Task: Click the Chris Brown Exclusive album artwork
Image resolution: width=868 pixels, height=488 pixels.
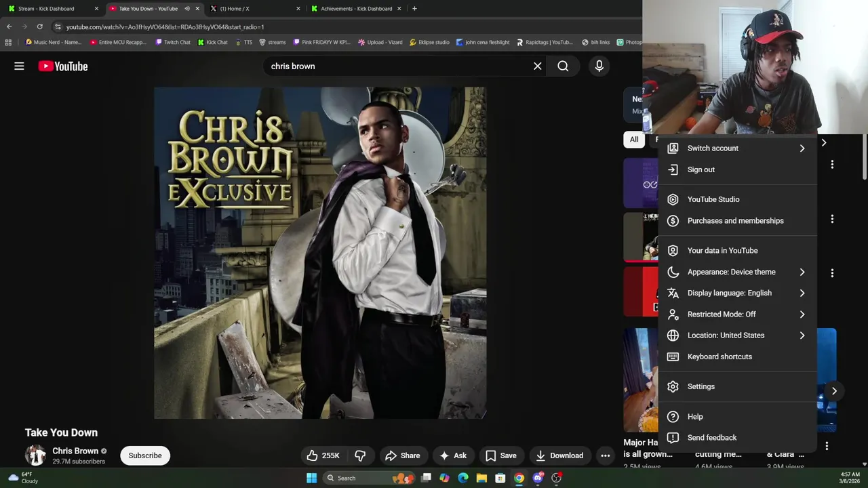Action: coord(320,253)
